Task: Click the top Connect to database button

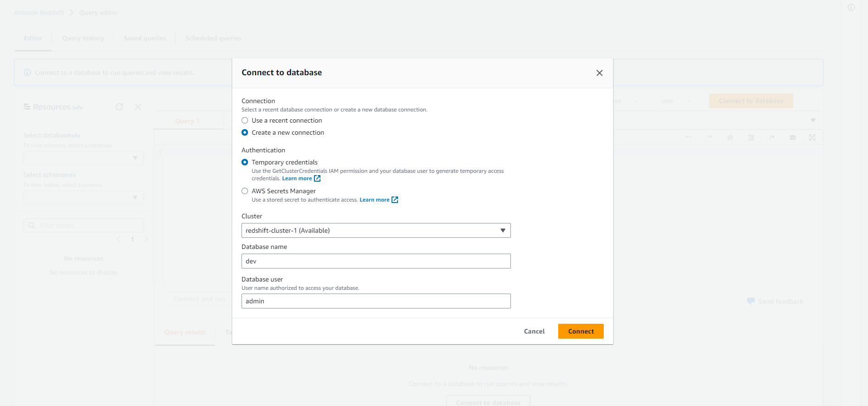Action: 751,101
